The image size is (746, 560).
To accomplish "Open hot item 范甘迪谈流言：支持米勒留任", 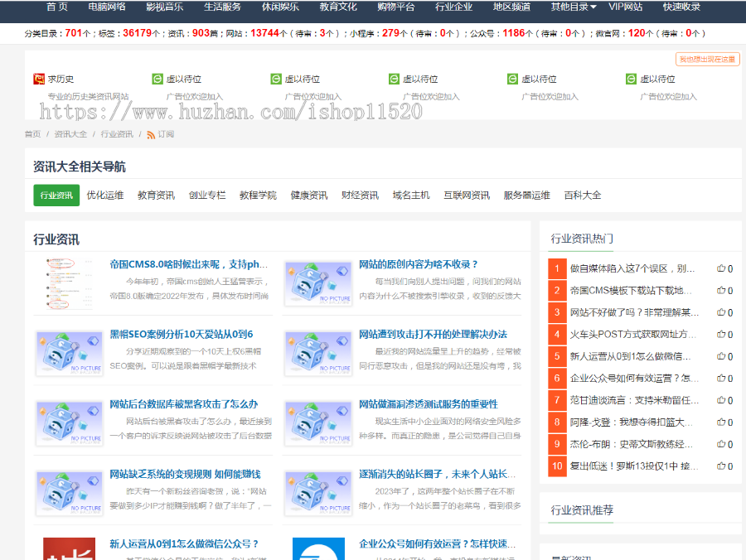I will 634,400.
